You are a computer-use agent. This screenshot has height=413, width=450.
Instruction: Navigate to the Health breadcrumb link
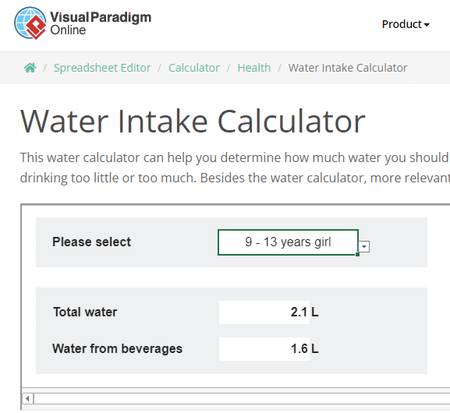[x=254, y=68]
